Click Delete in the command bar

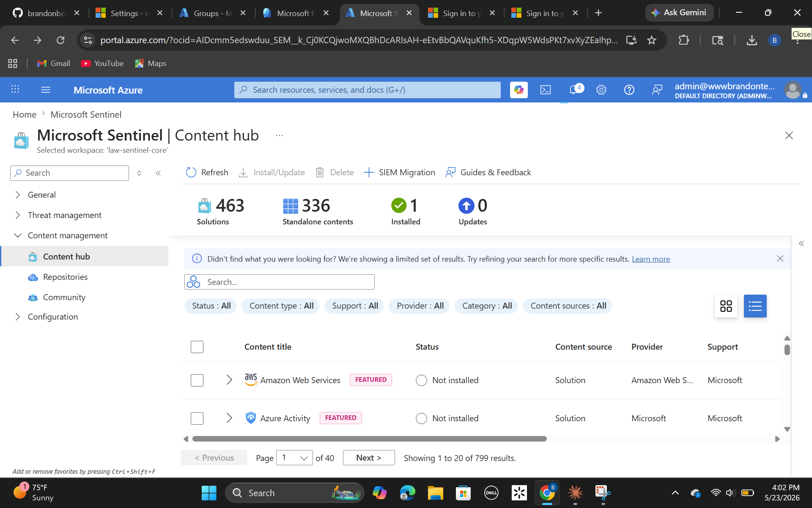tap(335, 172)
